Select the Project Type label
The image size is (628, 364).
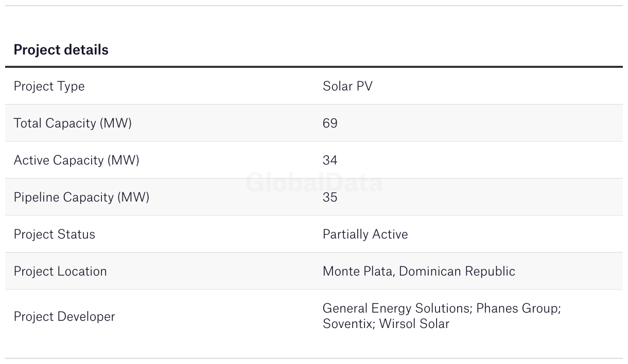[49, 86]
